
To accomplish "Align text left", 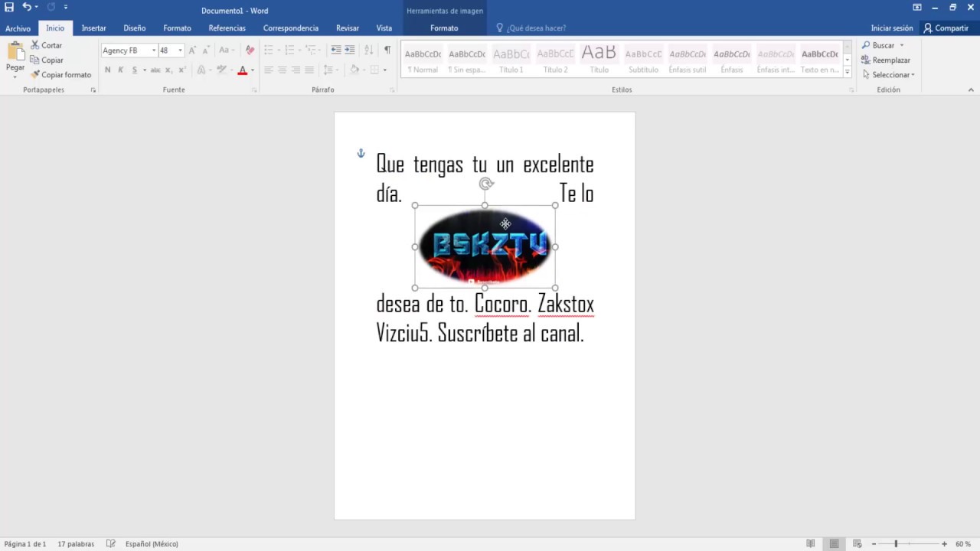I will [x=269, y=70].
